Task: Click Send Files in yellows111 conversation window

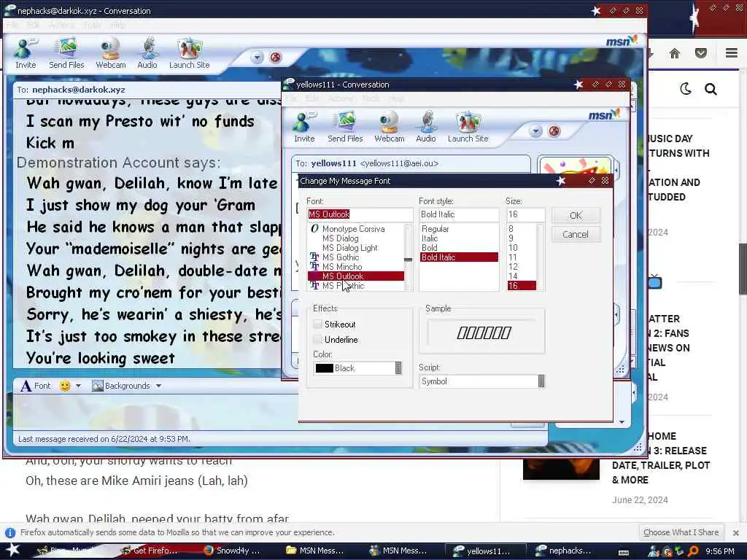Action: pos(345,127)
